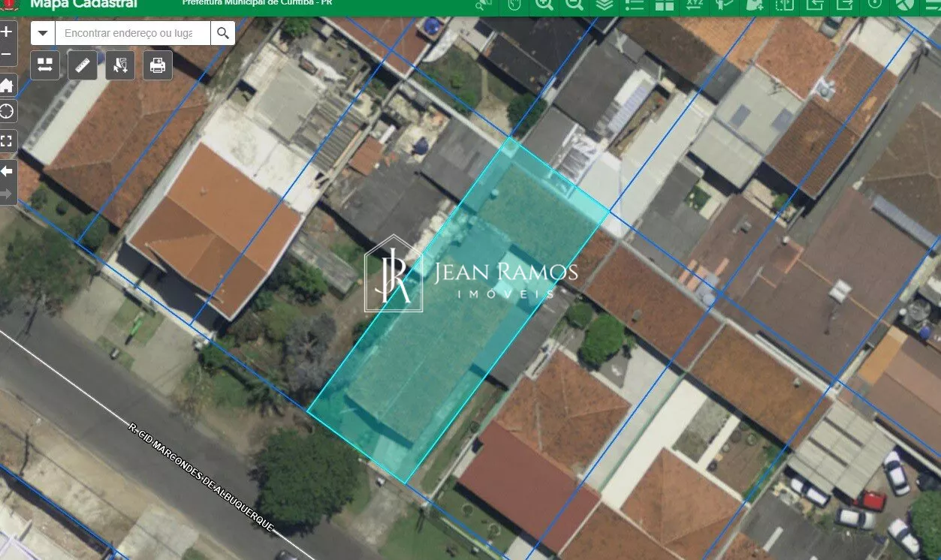
Task: Select the XYZ coordinates tool
Action: [693, 5]
